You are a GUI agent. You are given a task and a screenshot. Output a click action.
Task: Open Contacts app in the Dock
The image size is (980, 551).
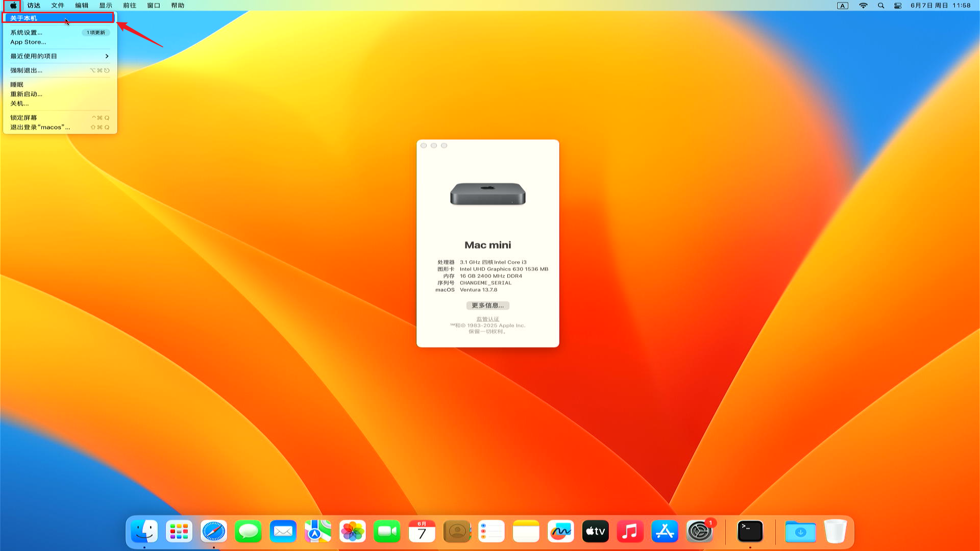click(457, 532)
